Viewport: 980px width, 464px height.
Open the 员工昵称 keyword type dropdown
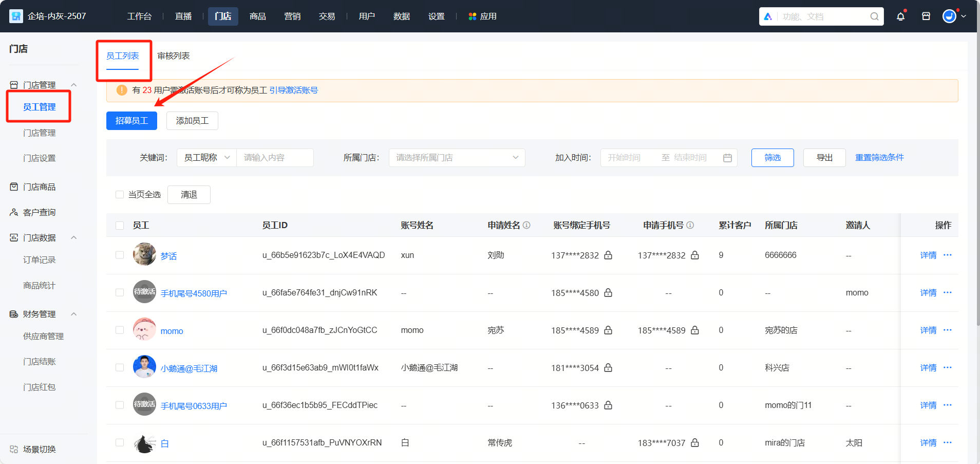click(206, 158)
